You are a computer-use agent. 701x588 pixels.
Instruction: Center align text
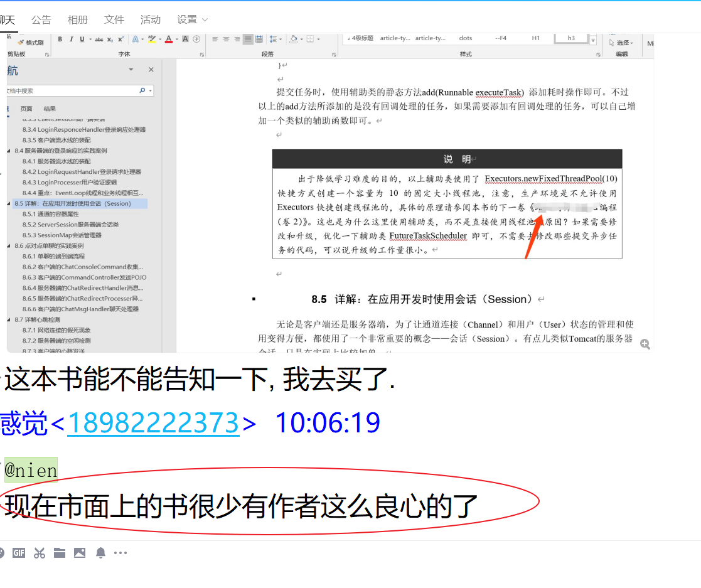coord(226,40)
